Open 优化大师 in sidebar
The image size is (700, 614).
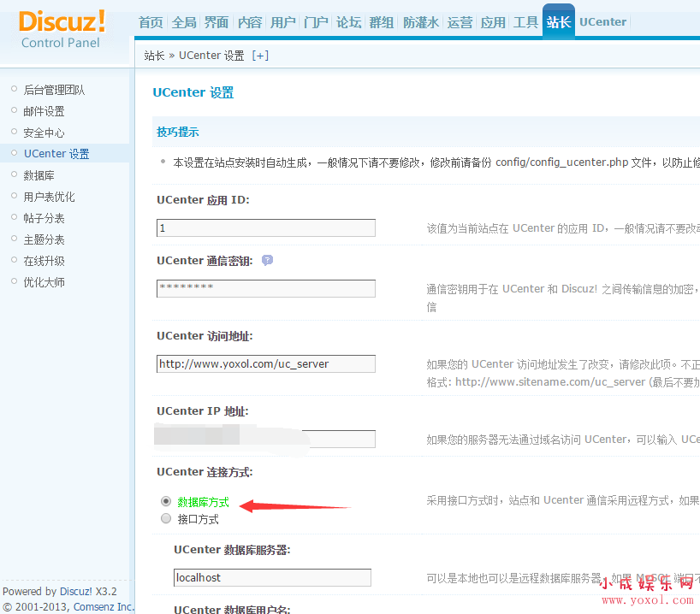coord(44,282)
